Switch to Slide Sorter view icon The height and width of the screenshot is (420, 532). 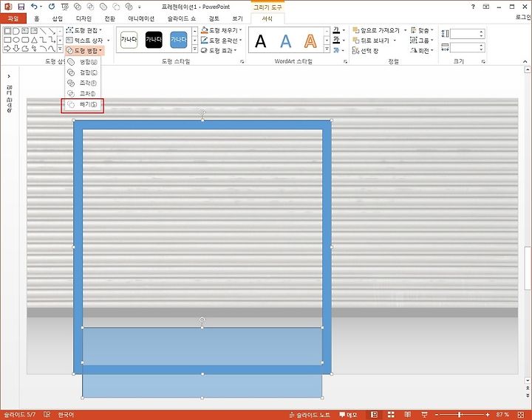coord(391,415)
